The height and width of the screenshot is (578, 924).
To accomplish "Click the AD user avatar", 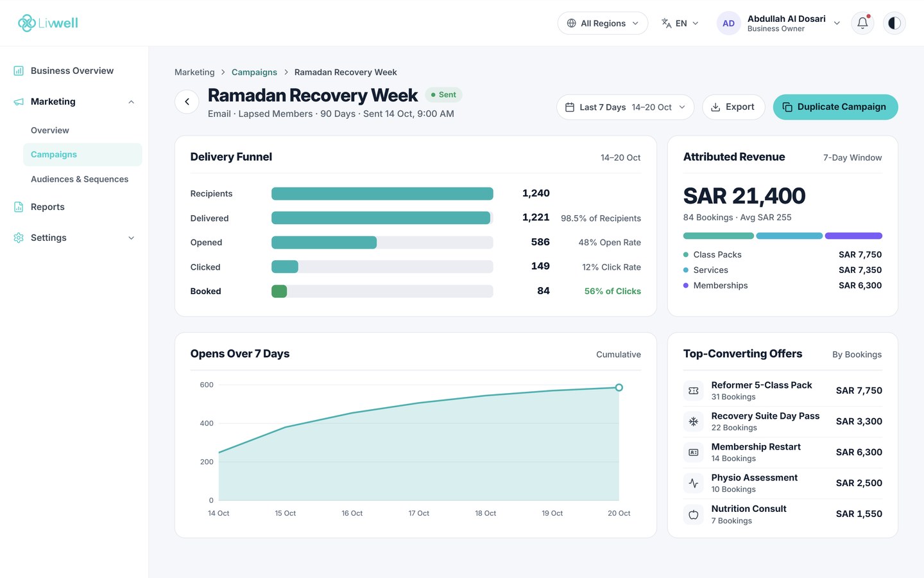I will (x=728, y=23).
